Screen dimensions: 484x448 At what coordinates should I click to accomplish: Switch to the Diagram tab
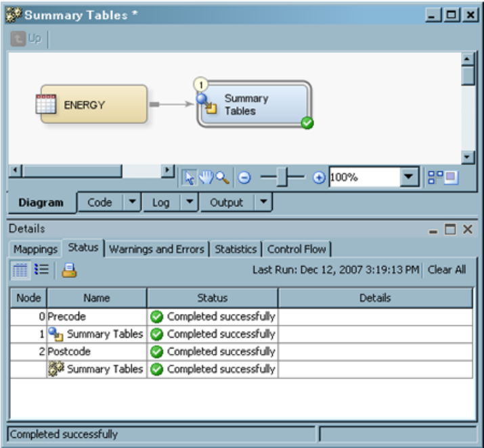tap(41, 202)
